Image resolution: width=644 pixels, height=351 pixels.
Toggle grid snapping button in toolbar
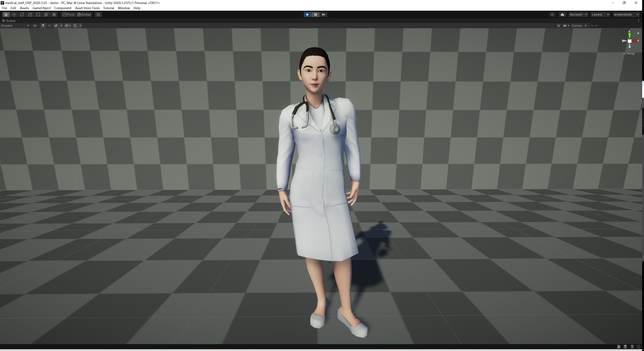pyautogui.click(x=98, y=15)
